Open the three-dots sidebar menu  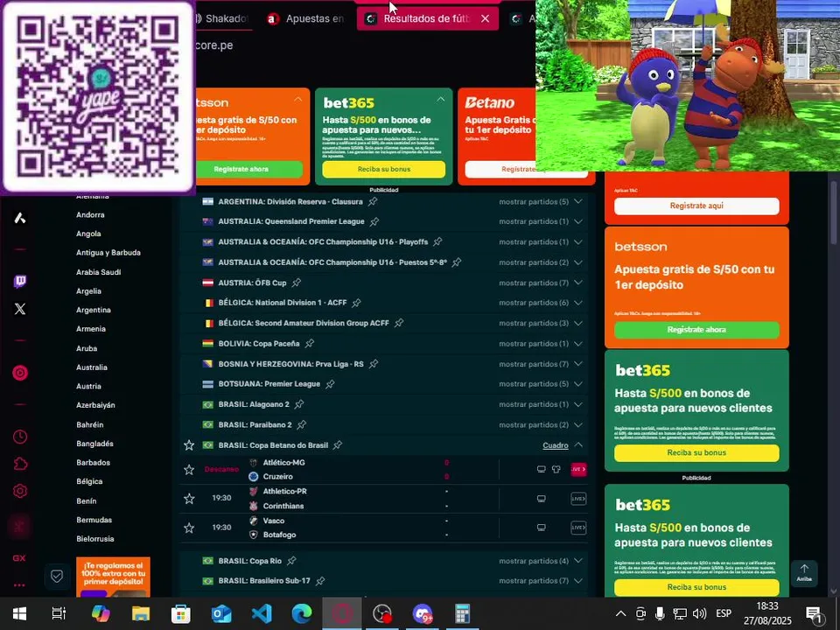tap(19, 585)
